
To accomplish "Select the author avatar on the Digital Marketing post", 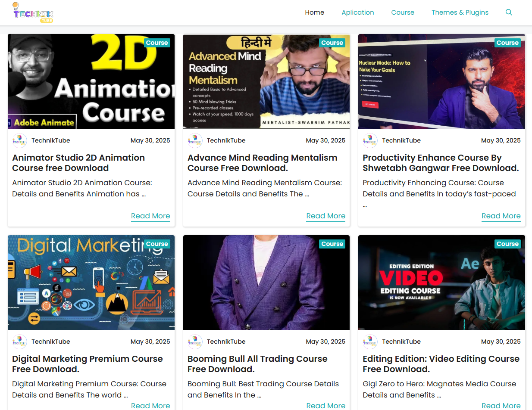I will point(19,341).
